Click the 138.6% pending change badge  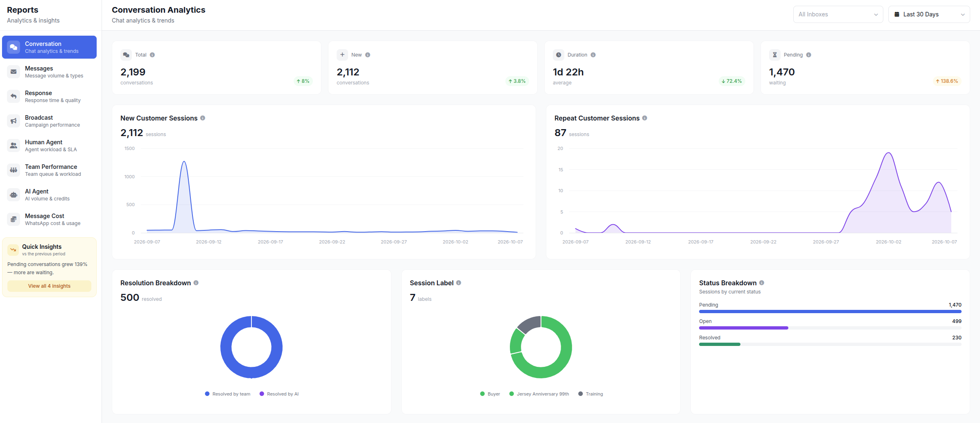click(x=946, y=81)
